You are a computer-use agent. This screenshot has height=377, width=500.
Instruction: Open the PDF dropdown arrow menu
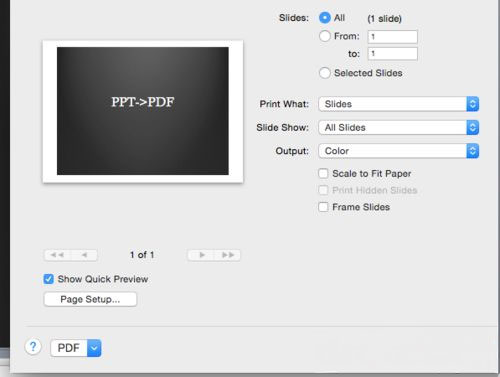(94, 348)
